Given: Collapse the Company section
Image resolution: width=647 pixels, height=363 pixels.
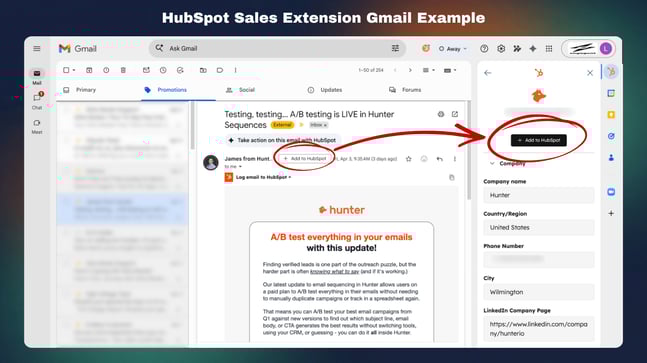Looking at the screenshot, I should (492, 163).
